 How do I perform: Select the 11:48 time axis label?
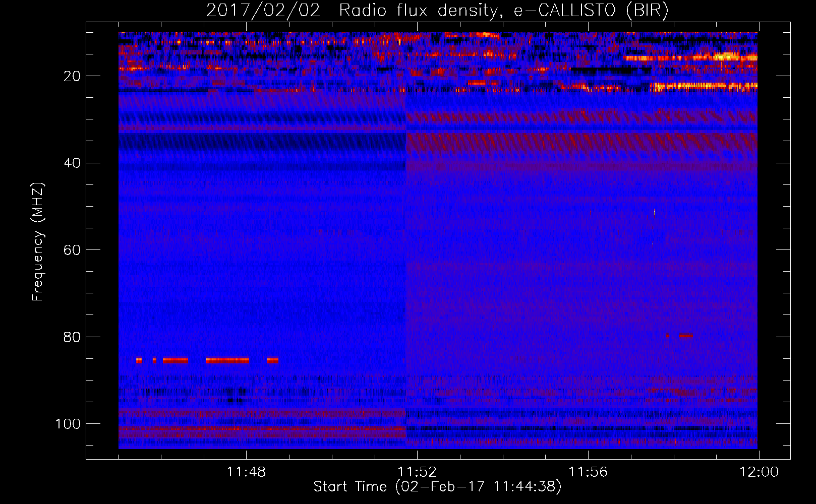coord(246,472)
